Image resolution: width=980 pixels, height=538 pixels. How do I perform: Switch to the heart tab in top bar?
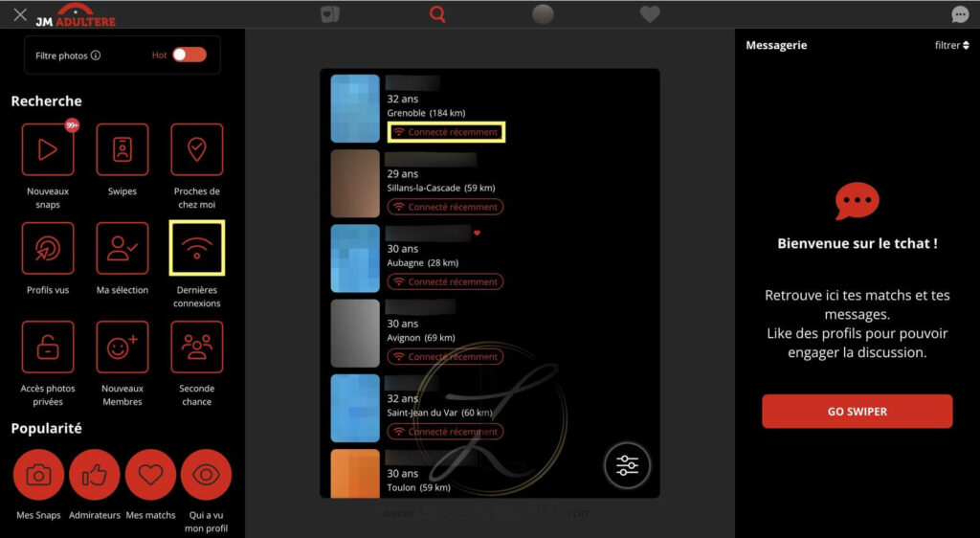[650, 14]
